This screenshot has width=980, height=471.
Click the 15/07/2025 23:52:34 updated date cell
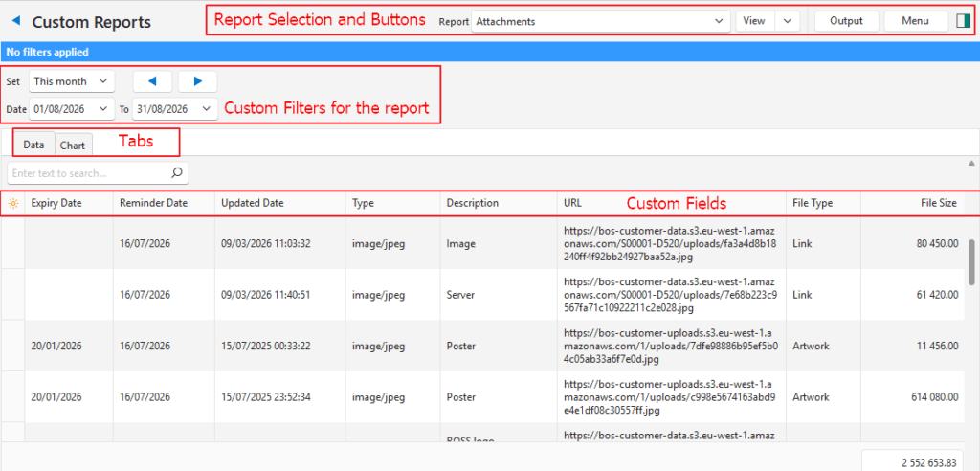pos(280,397)
